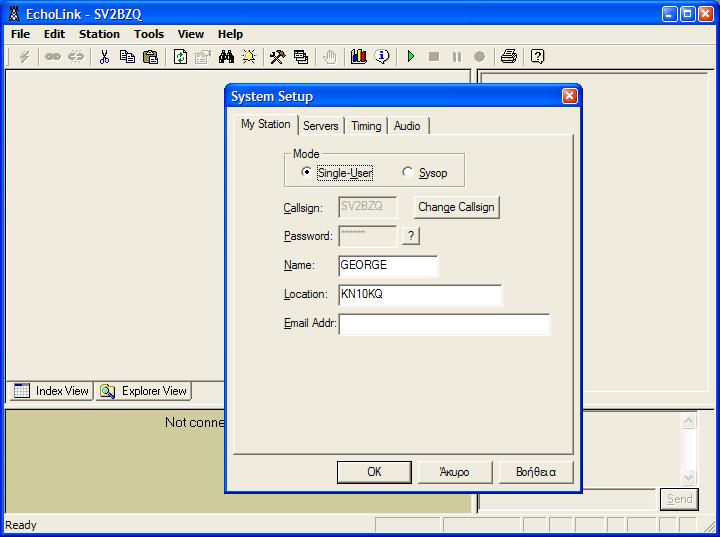This screenshot has height=537, width=720.
Task: Confirm System Setup with OK
Action: coord(374,472)
